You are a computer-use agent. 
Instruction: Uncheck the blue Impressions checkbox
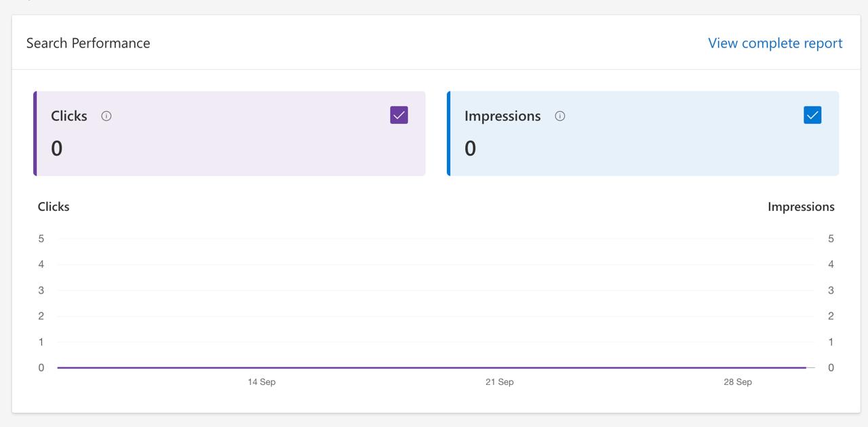(812, 115)
